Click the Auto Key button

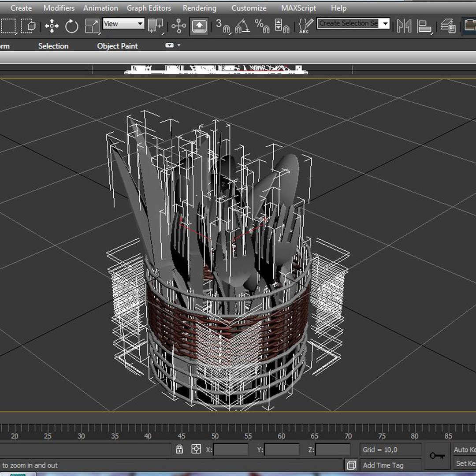tap(465, 450)
